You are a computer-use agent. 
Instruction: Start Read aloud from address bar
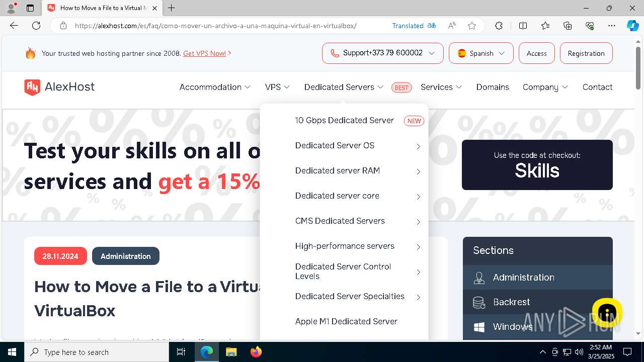click(452, 26)
